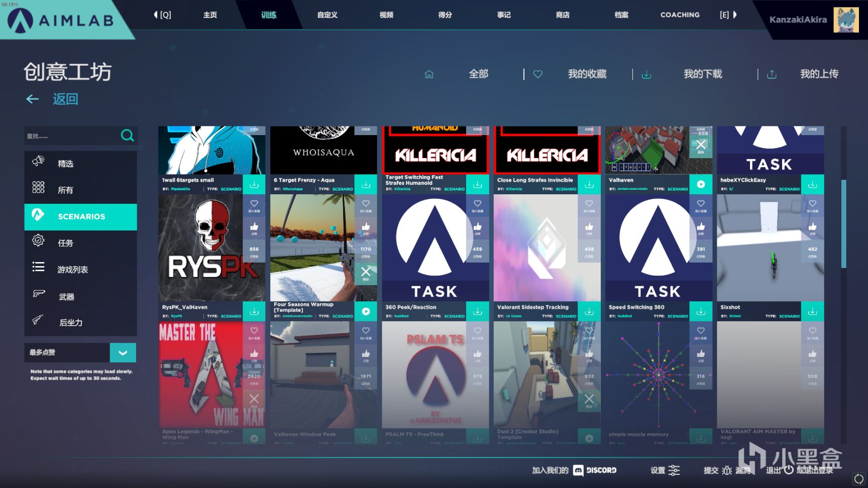
Task: Show 全部 workshop items
Action: coord(479,74)
